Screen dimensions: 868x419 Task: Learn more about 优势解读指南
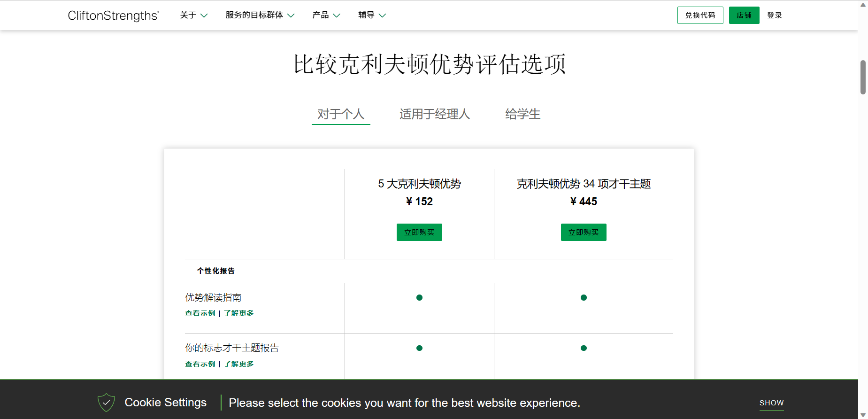239,313
